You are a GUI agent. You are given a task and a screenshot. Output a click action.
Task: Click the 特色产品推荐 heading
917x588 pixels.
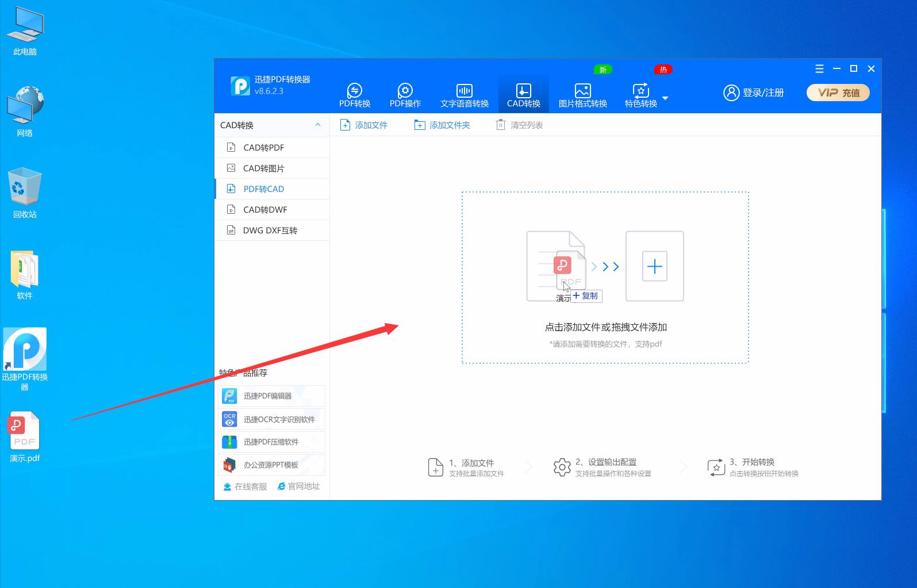(243, 372)
